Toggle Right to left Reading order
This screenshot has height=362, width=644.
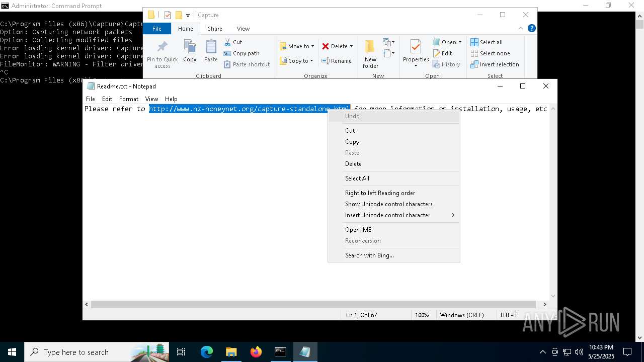coord(393,193)
